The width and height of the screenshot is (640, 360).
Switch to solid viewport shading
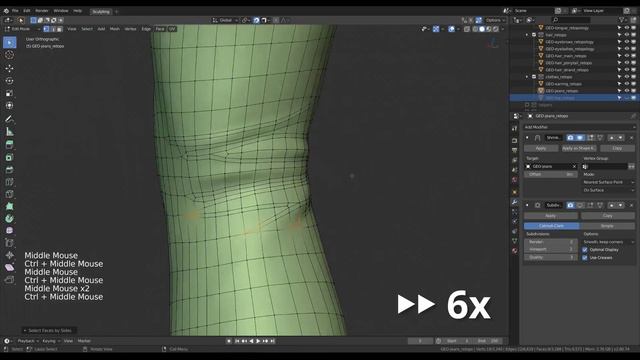482,29
